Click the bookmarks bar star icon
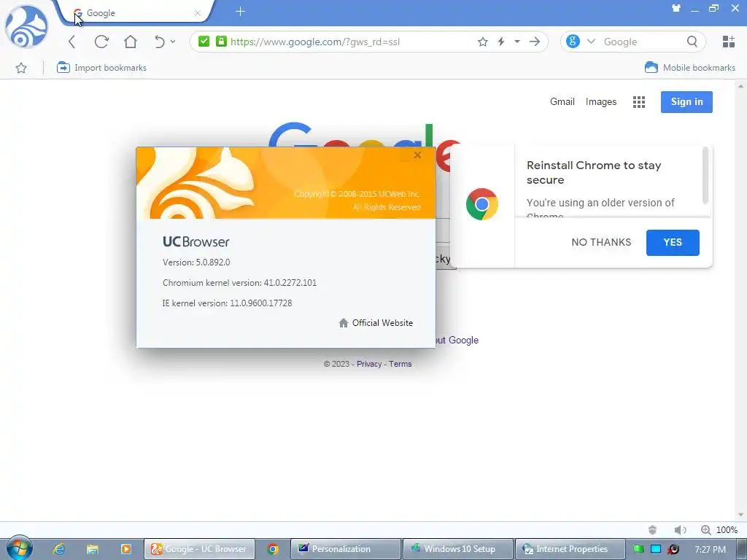 21,68
